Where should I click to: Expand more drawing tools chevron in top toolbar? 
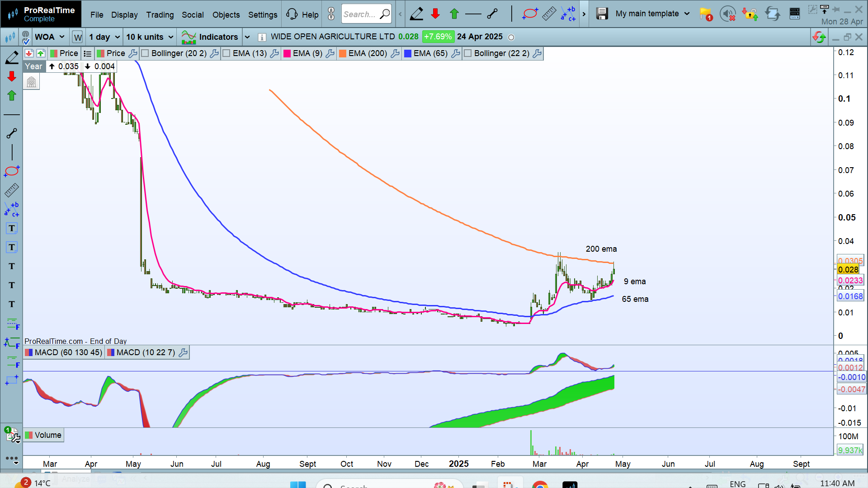584,14
